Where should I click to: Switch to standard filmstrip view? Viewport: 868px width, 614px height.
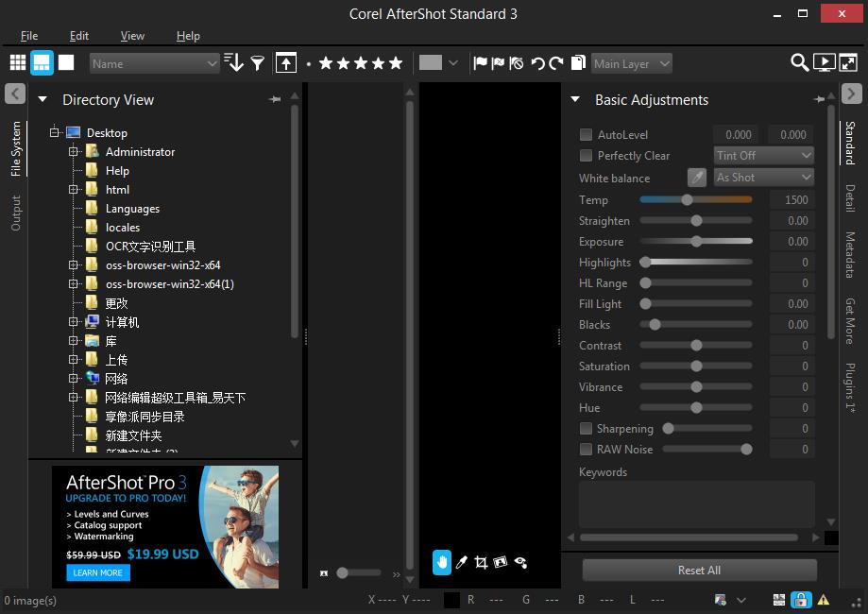pos(42,63)
